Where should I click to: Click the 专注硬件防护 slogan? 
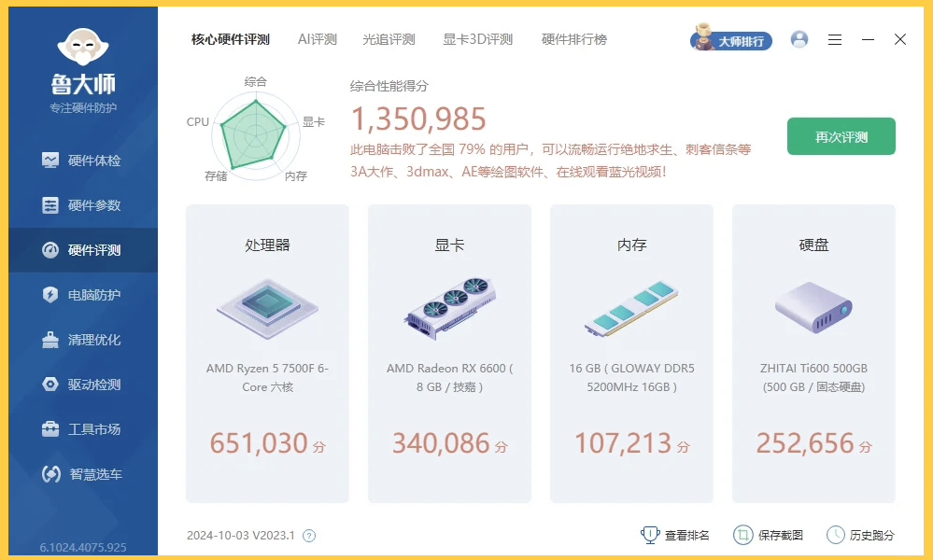click(83, 108)
